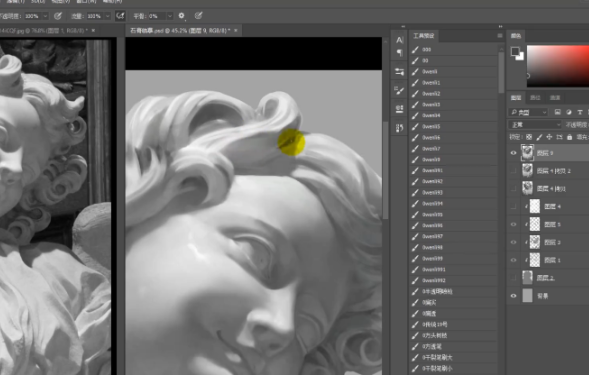Select the Color panel tab
The height and width of the screenshot is (375, 589).
516,36
